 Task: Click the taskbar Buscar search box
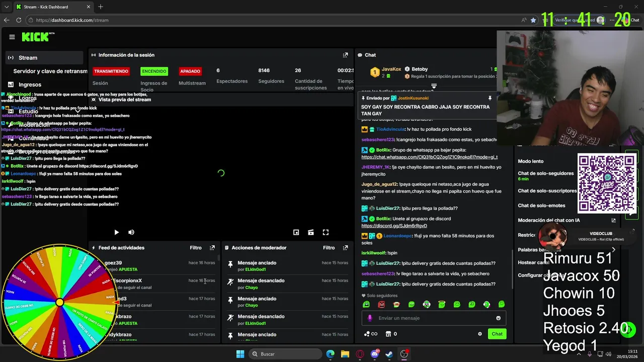[x=285, y=354]
